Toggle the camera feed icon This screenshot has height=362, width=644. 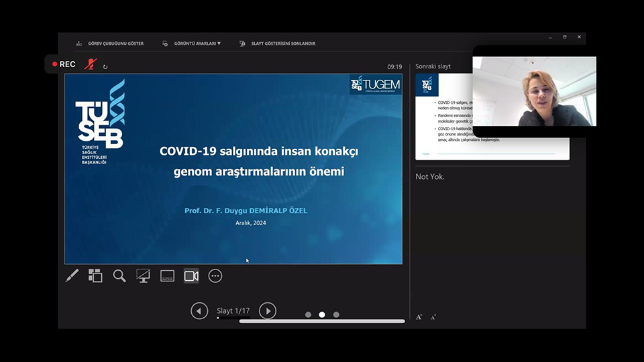coord(191,276)
